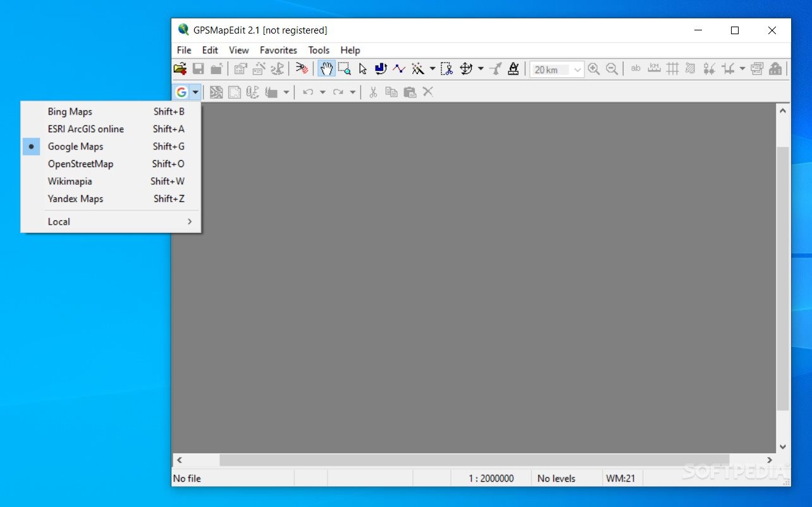Click the attached labels panel icon
The height and width of the screenshot is (507, 812).
tap(757, 69)
